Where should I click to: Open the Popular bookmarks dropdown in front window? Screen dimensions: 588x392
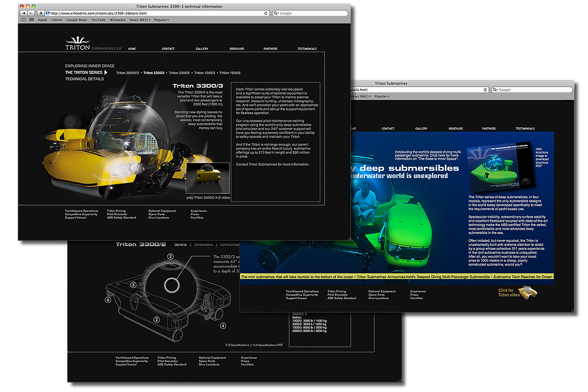click(162, 20)
